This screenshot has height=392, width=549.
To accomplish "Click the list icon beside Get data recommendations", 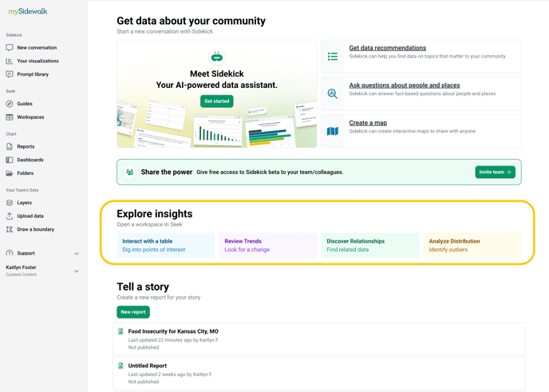I will [x=333, y=57].
